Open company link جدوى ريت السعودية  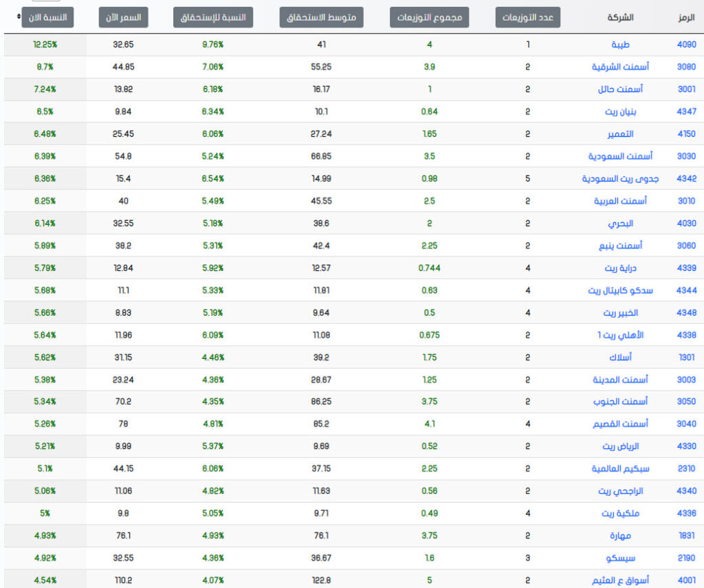[621, 179]
